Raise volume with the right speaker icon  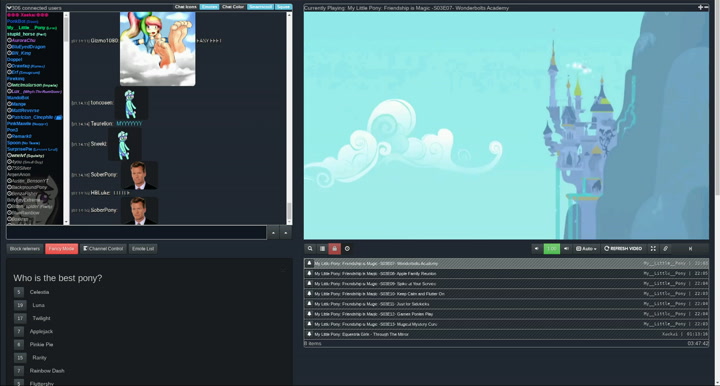point(566,249)
